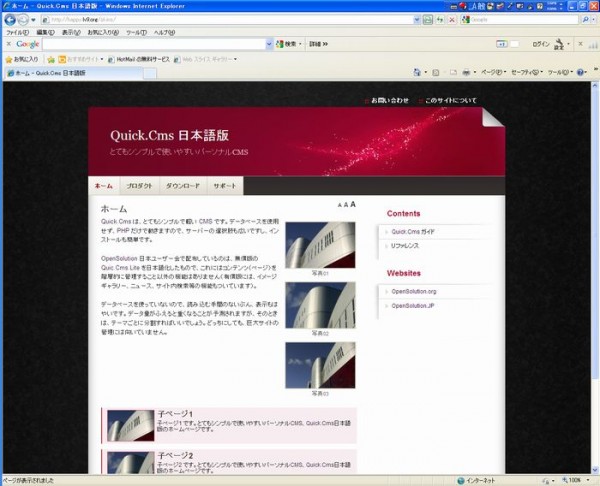The image size is (600, 486).
Task: Open the zoom level 100% dropdown
Action: coord(577,480)
